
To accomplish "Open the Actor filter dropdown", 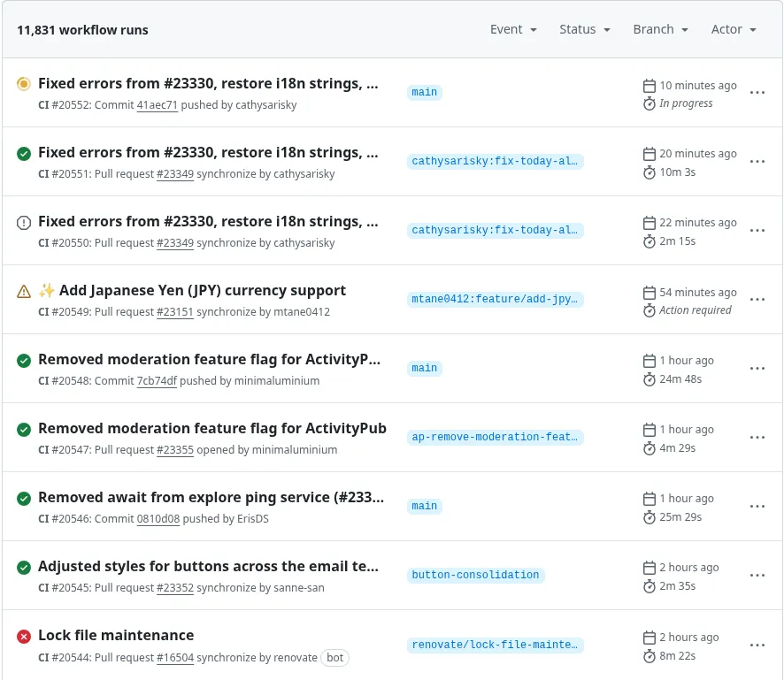I will point(734,29).
